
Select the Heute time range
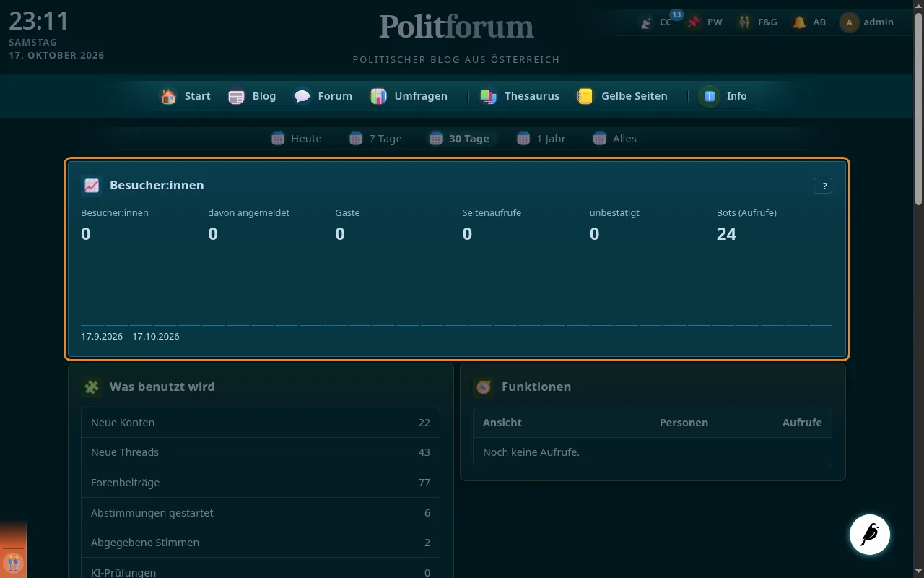click(x=297, y=139)
